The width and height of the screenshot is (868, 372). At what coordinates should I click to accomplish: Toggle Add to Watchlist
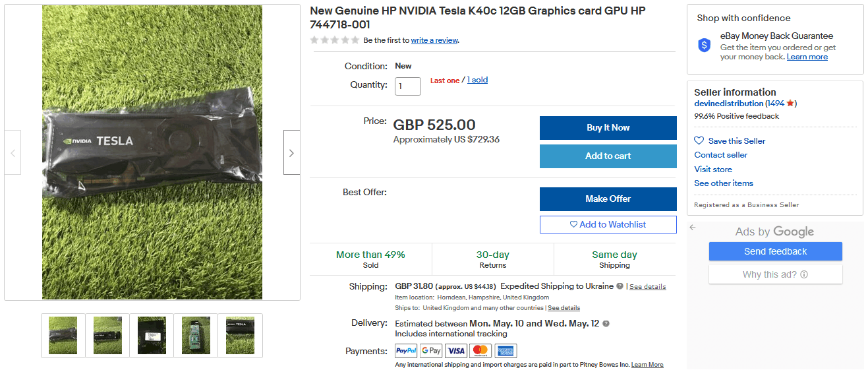[x=608, y=225]
